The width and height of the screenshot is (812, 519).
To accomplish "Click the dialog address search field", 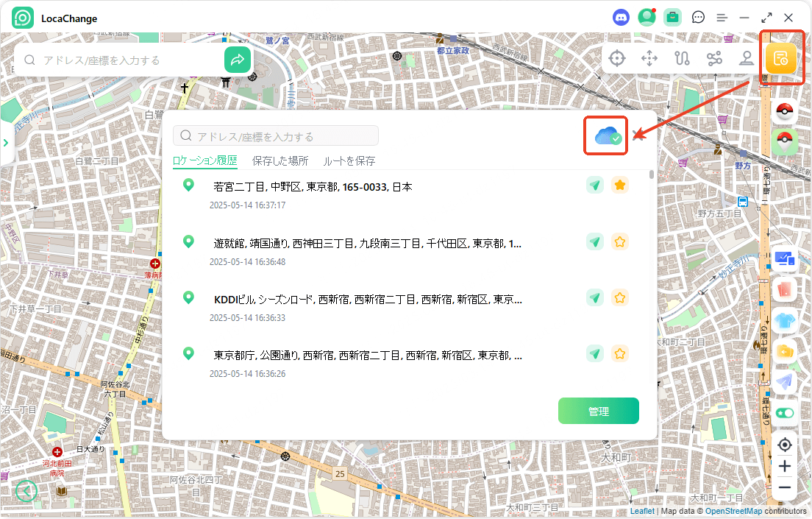I will tap(276, 136).
